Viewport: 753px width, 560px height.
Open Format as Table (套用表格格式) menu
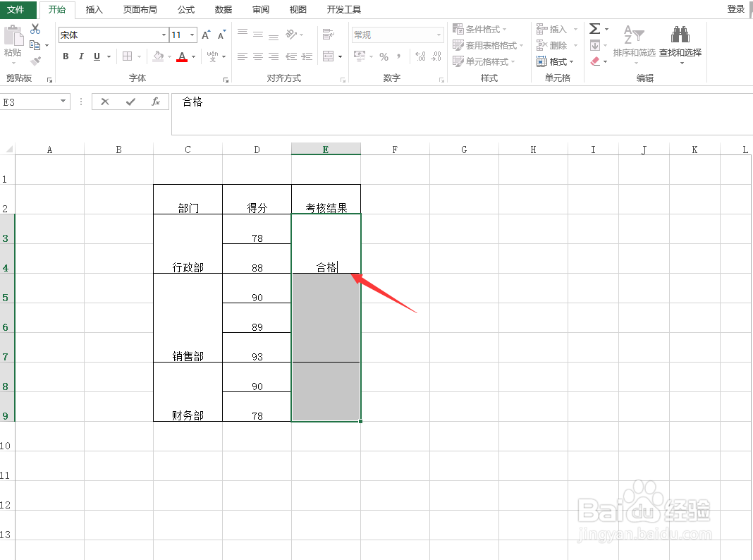pos(488,45)
